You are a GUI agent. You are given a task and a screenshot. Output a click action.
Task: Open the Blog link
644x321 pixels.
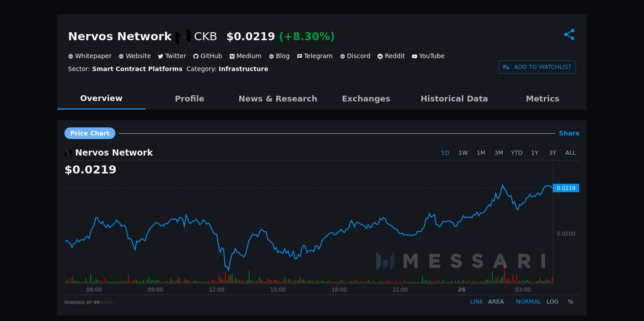click(x=279, y=56)
